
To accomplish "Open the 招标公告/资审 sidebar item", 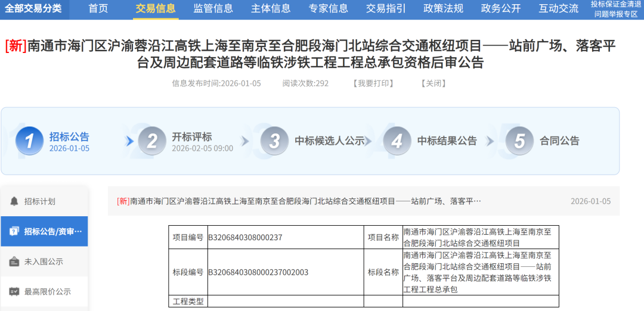I will 44,231.
